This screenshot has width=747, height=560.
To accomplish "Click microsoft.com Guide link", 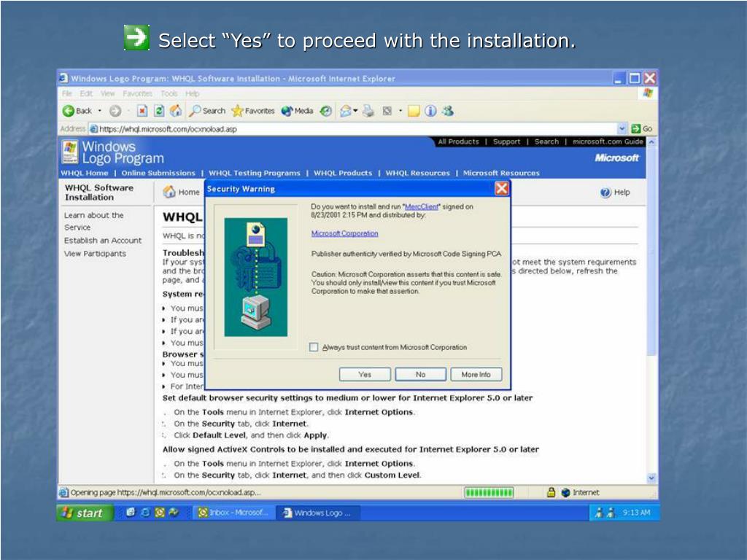I will tap(608, 141).
